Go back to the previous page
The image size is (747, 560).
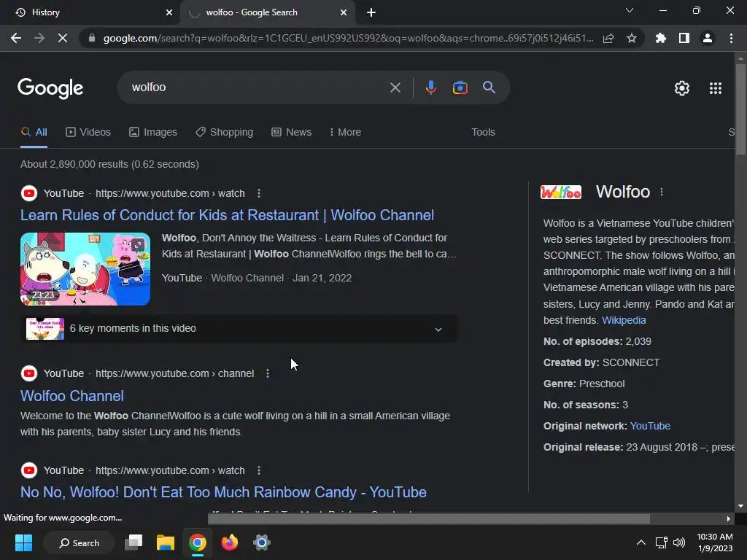[16, 38]
